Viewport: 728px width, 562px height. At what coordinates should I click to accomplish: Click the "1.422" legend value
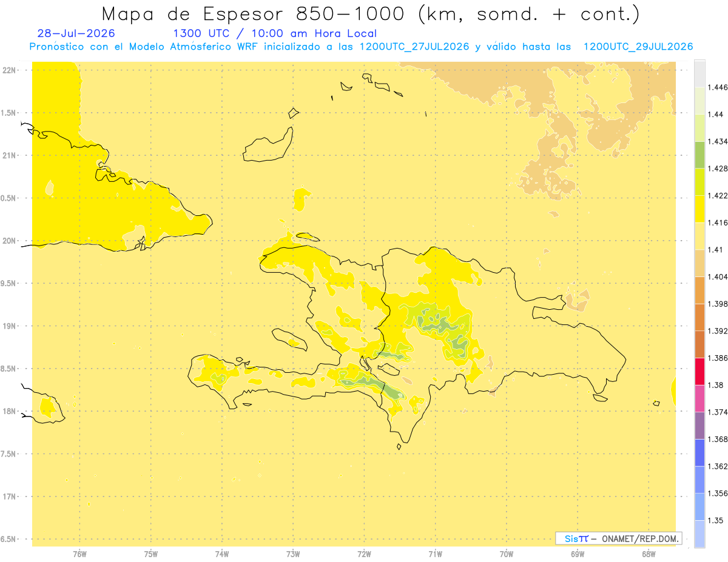(717, 196)
